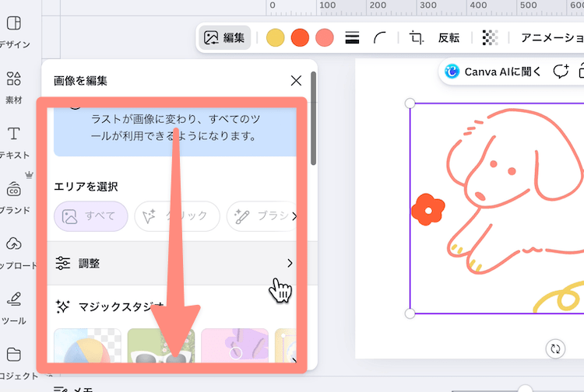
Task: Show more area selection options arrow
Action: click(x=294, y=216)
